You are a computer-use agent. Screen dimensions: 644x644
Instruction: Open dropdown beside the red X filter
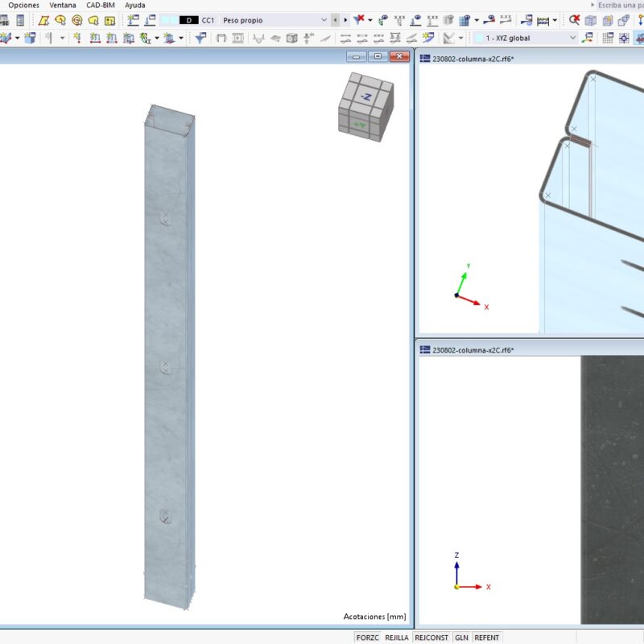pyautogui.click(x=370, y=20)
